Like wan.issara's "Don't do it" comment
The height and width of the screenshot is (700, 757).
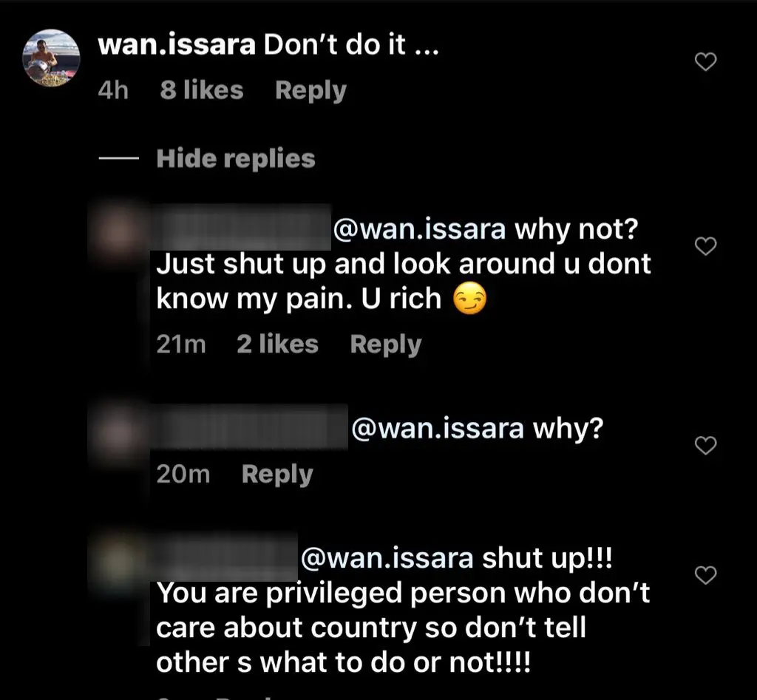click(x=705, y=62)
